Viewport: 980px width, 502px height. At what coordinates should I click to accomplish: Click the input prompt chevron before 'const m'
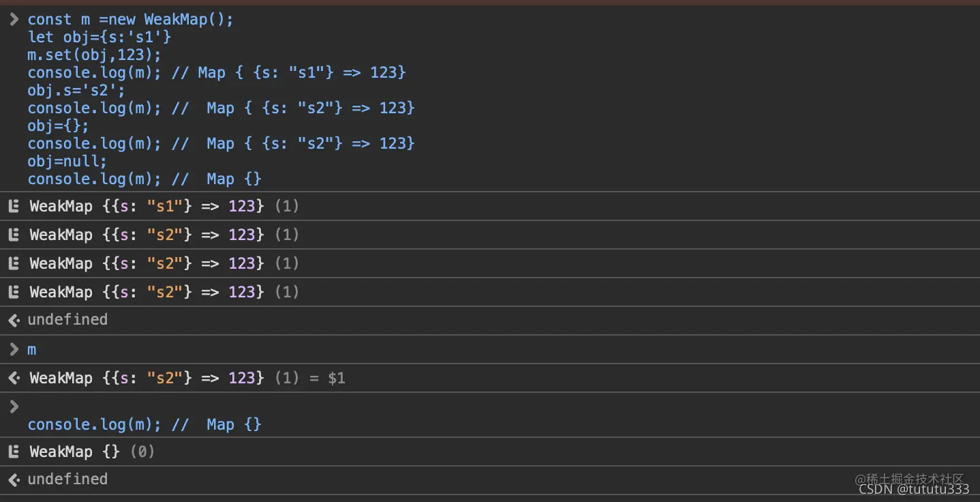click(14, 19)
